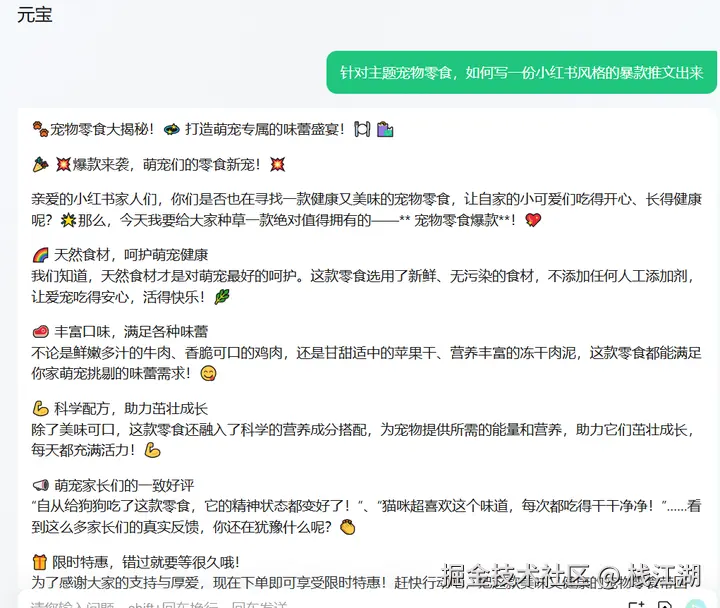Image resolution: width=720 pixels, height=608 pixels.
Task: Click the party popper emoji
Action: tap(40, 164)
